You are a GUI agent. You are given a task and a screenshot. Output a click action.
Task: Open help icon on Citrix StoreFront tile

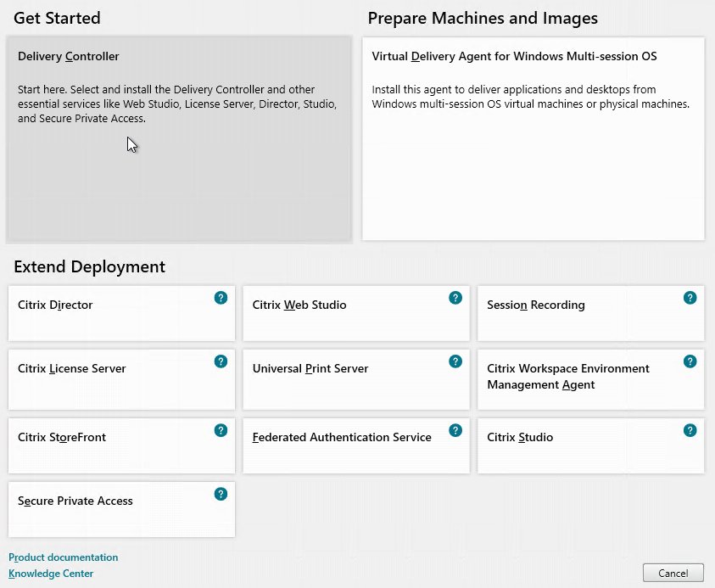(221, 431)
